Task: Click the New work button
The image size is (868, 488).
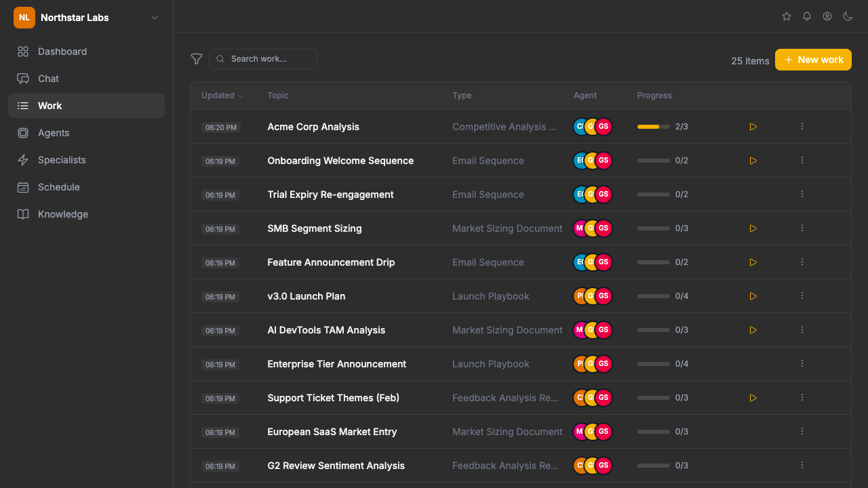Action: pyautogui.click(x=813, y=60)
